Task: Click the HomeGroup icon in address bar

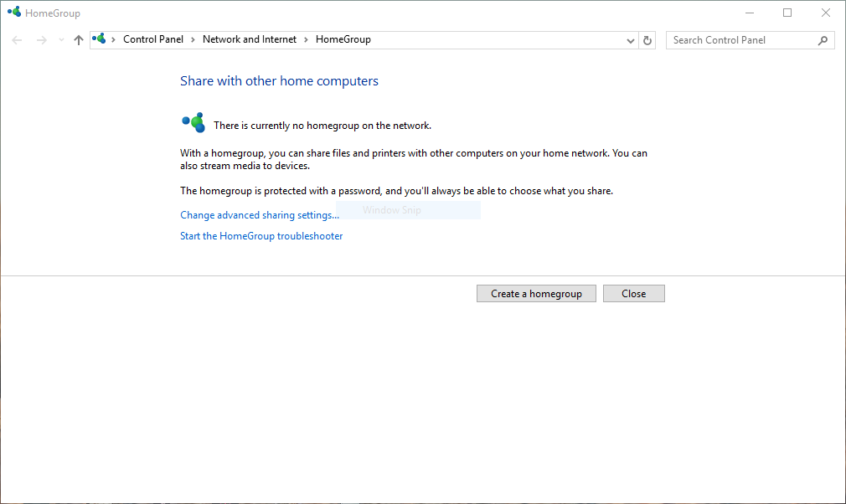Action: 99,39
